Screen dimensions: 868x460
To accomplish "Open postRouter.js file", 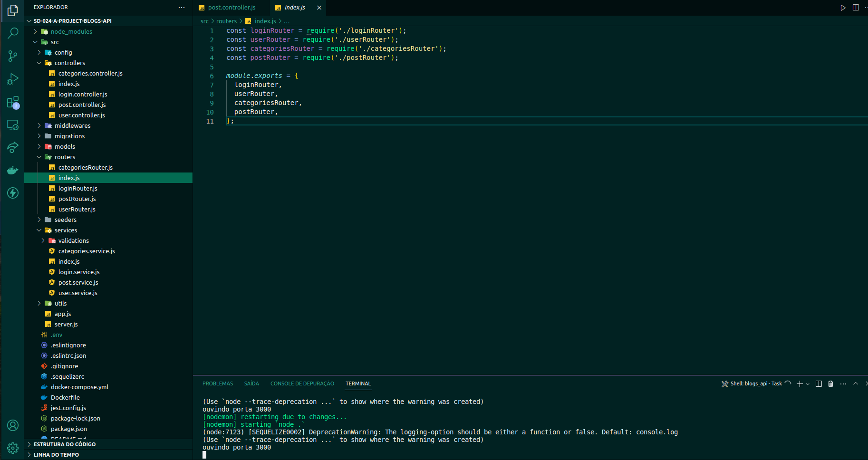I will point(108,199).
